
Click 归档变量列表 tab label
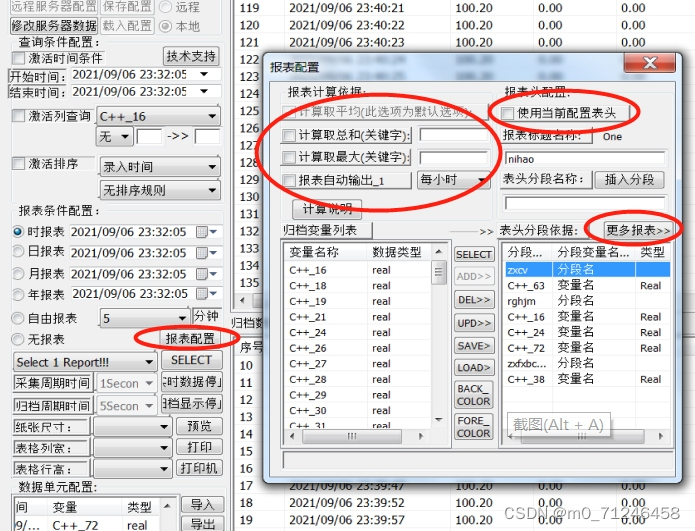pos(320,230)
